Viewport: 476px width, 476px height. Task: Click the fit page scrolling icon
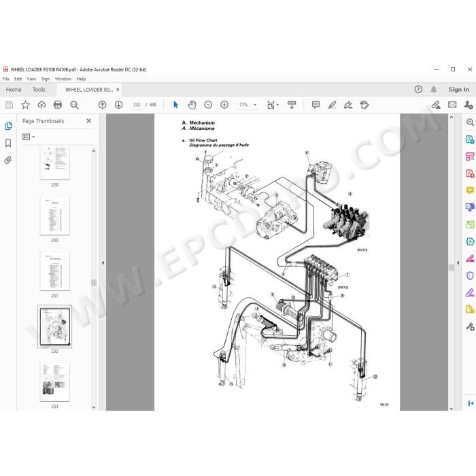[271, 105]
